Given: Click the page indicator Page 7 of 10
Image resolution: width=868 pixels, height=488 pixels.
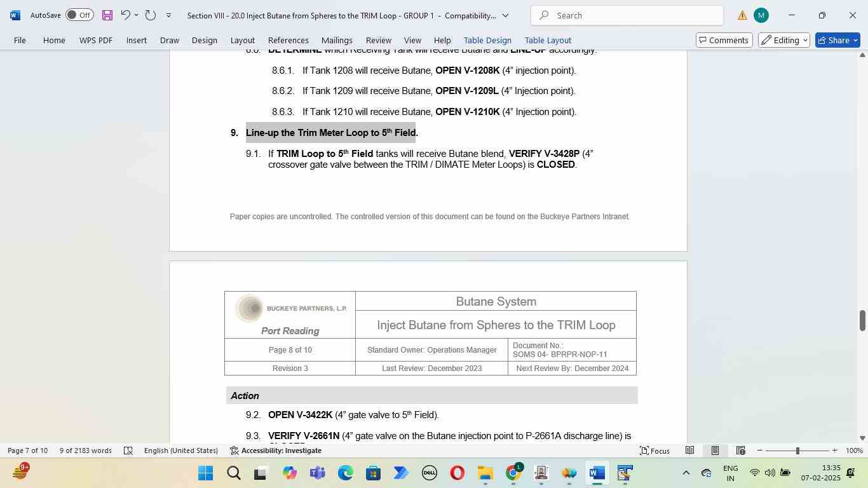Looking at the screenshot, I should click(27, 451).
